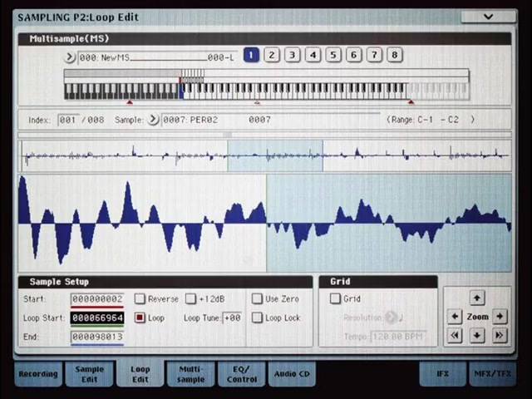Select multisample index button 7
Image resolution: width=532 pixels, height=399 pixels.
point(374,55)
